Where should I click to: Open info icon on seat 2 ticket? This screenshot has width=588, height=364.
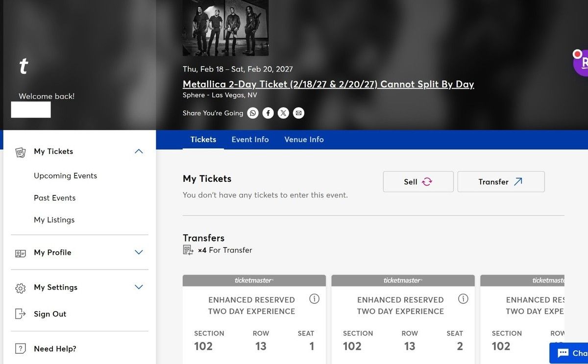pyautogui.click(x=463, y=299)
